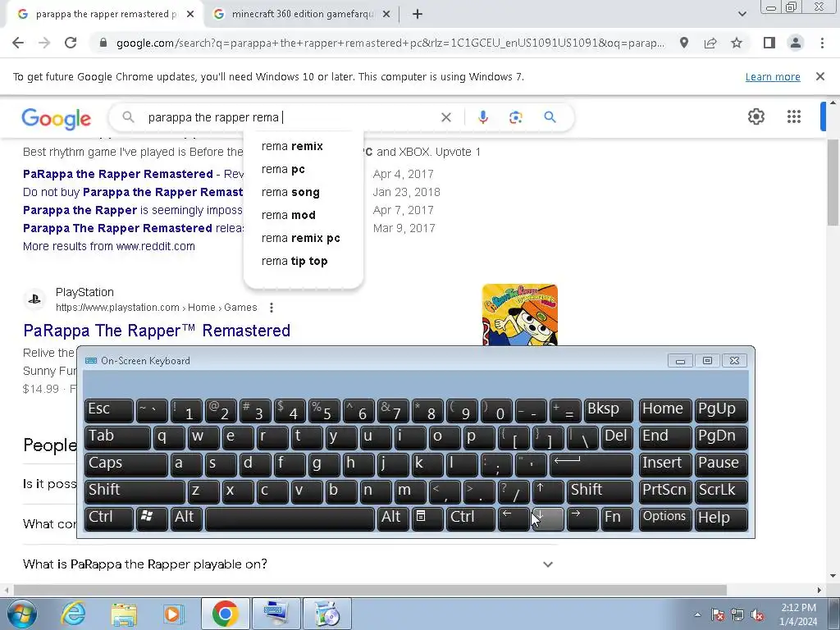
Task: Select suggestion 'rema pc'
Action: (x=283, y=169)
